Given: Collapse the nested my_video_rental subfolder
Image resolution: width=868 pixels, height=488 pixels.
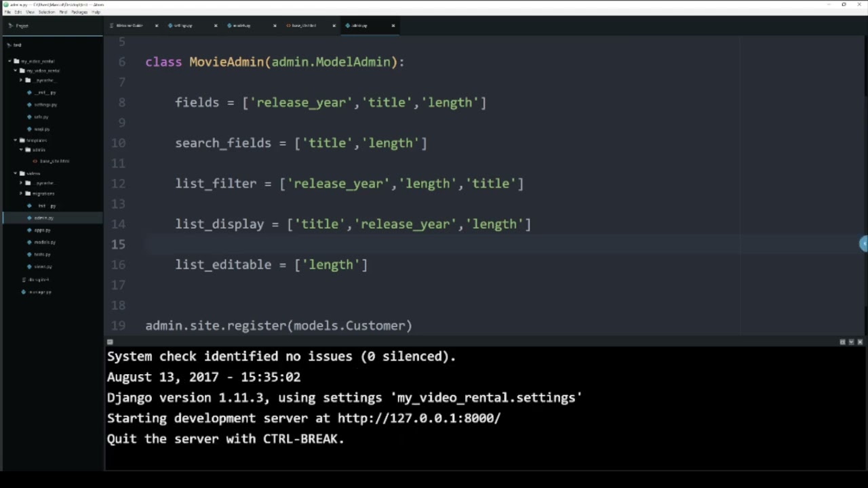Looking at the screenshot, I should point(15,70).
